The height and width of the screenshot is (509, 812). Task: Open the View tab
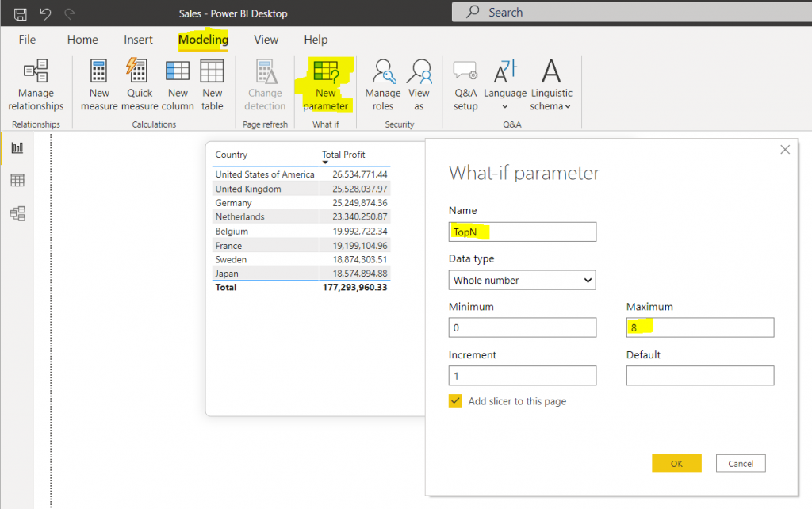point(266,40)
